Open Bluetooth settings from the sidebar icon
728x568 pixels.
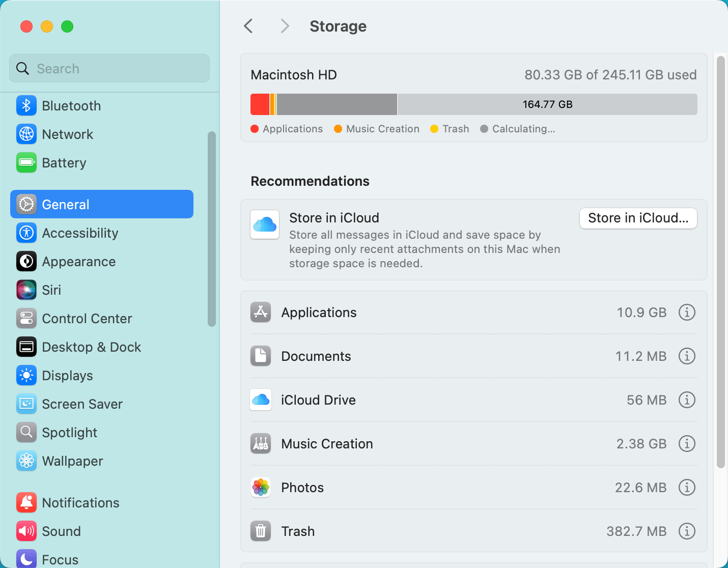pyautogui.click(x=26, y=106)
